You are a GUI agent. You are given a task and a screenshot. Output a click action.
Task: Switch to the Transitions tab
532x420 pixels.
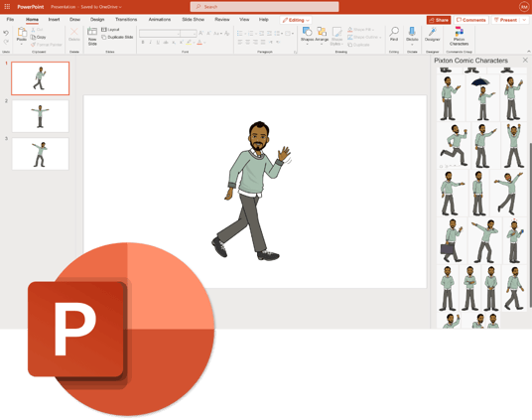(x=126, y=19)
